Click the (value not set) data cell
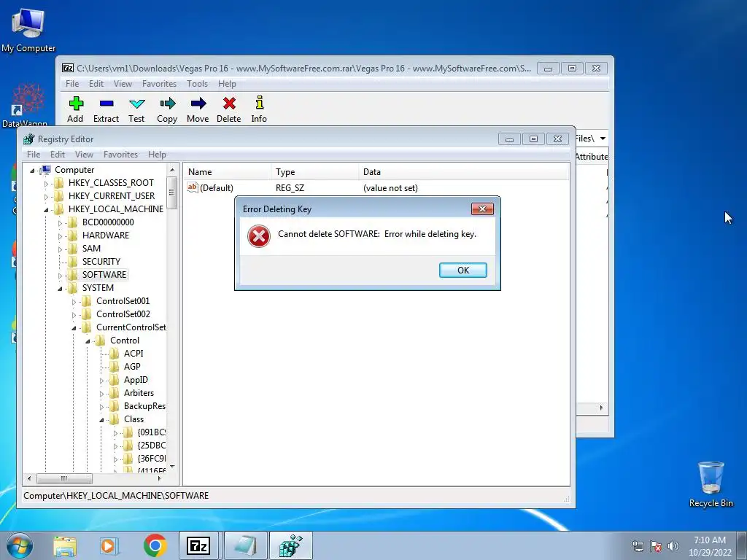This screenshot has width=747, height=560. click(390, 188)
